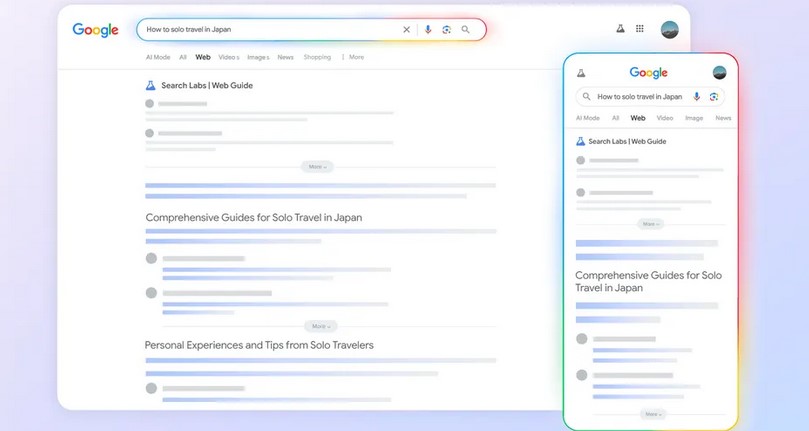This screenshot has height=431, width=809.
Task: Click Search Labs | Web Guide label on desktop
Action: [x=207, y=86]
